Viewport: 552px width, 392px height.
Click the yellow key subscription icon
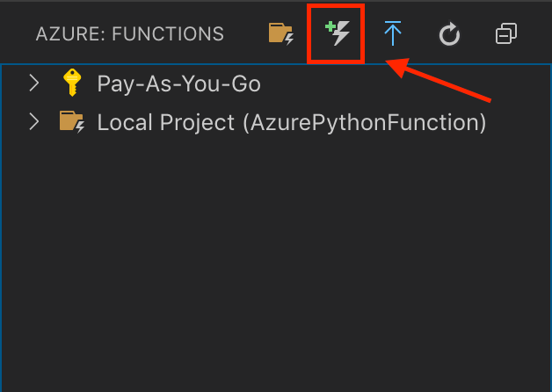coord(72,84)
